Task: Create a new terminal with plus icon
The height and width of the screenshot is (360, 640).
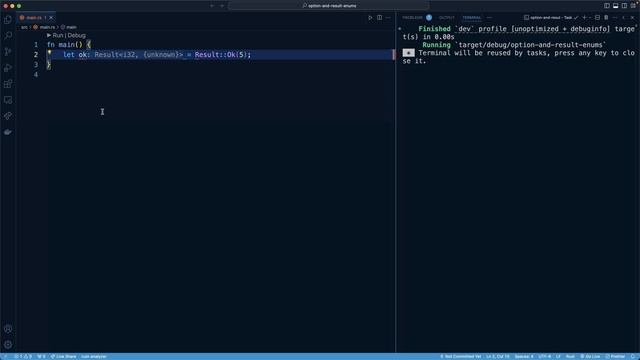Action: click(584, 18)
